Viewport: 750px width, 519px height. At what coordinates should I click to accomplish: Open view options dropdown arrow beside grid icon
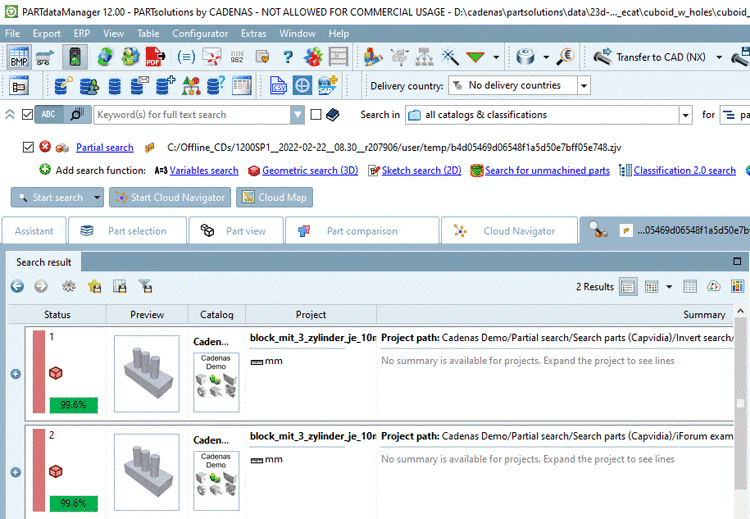point(669,287)
